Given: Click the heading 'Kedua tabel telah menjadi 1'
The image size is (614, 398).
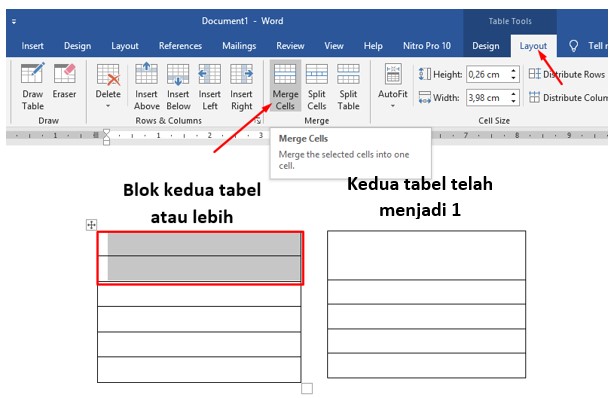Looking at the screenshot, I should coord(420,197).
